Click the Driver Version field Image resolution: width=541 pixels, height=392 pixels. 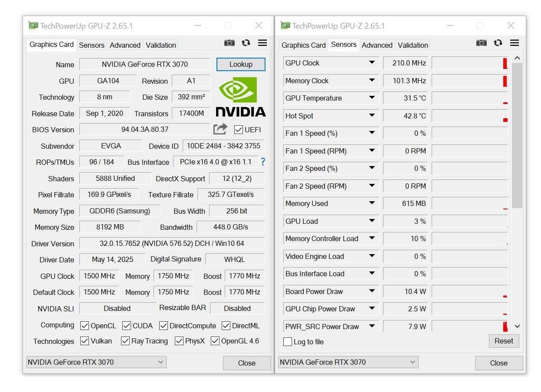click(x=172, y=243)
